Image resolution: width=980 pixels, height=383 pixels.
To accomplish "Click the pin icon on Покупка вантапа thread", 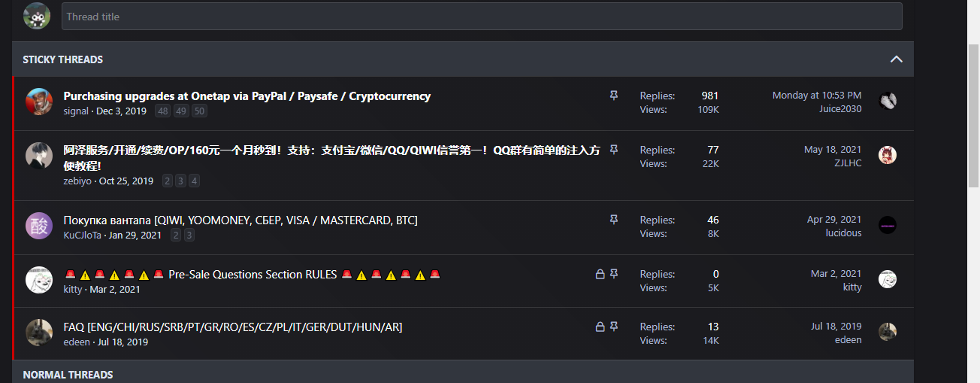I will (x=614, y=220).
